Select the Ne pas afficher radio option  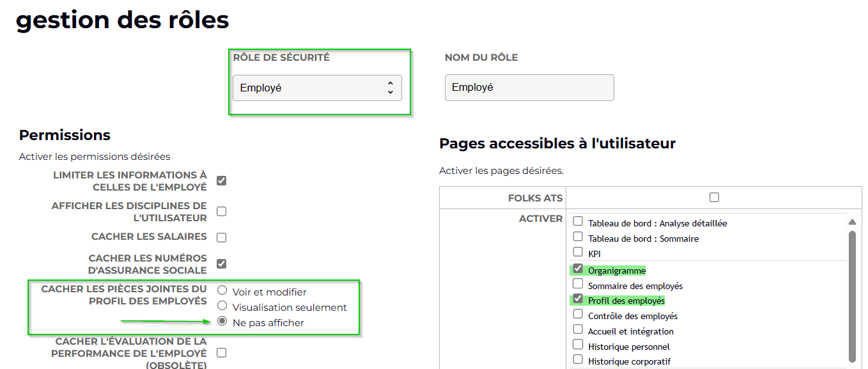click(x=222, y=322)
